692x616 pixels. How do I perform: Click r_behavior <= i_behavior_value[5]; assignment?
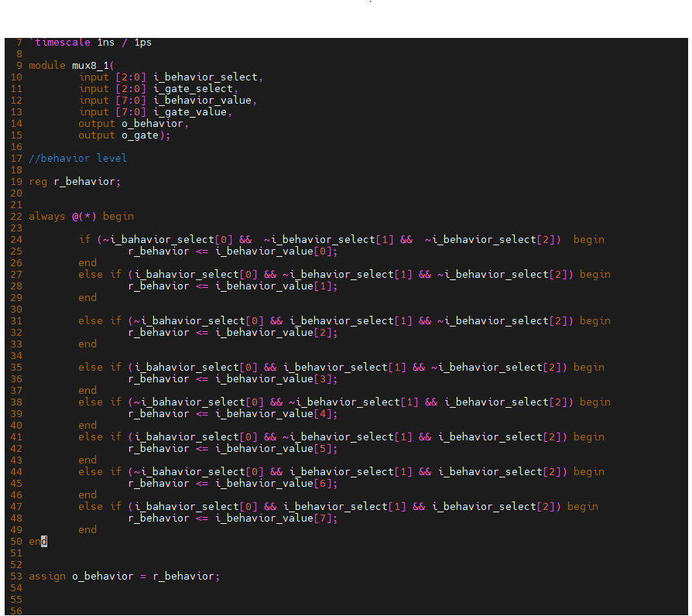coord(233,448)
